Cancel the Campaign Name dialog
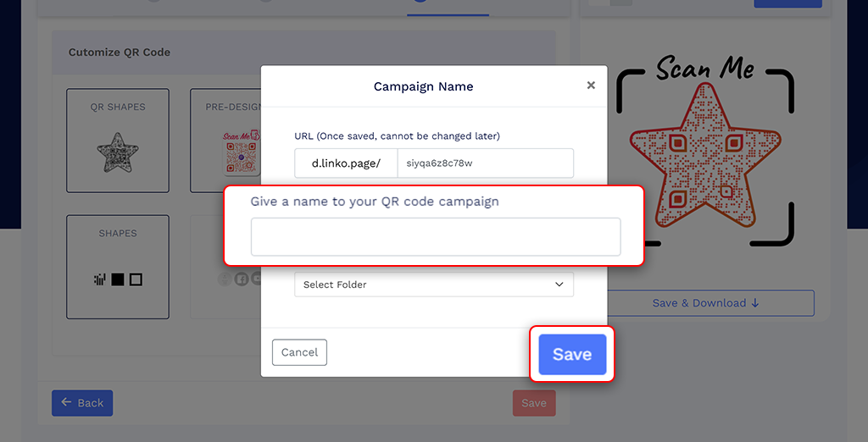 (x=299, y=352)
